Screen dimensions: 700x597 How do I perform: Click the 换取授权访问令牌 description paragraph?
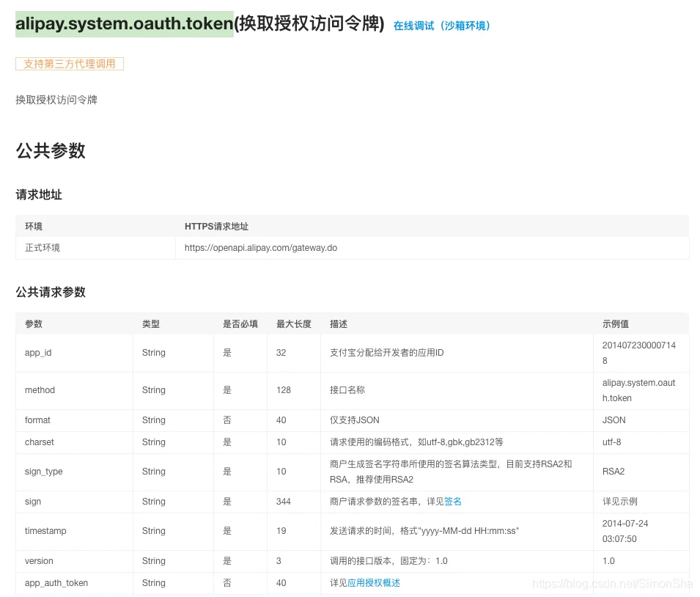(x=56, y=100)
